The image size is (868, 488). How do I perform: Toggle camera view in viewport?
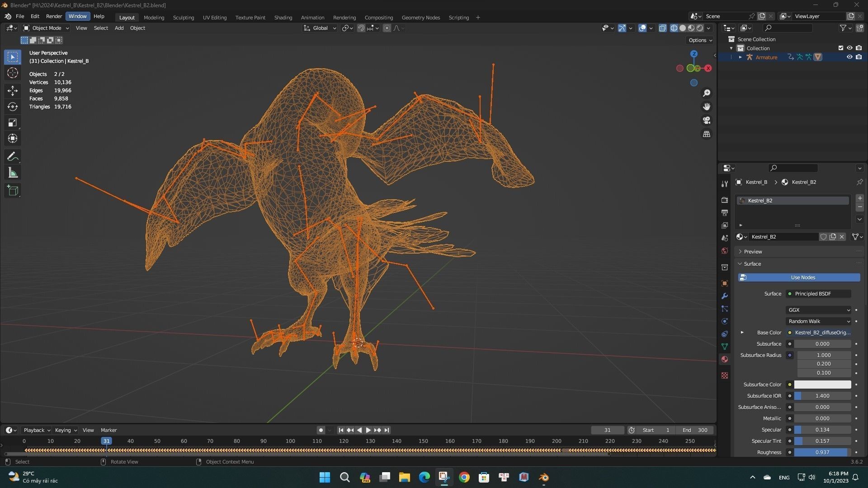(x=706, y=120)
